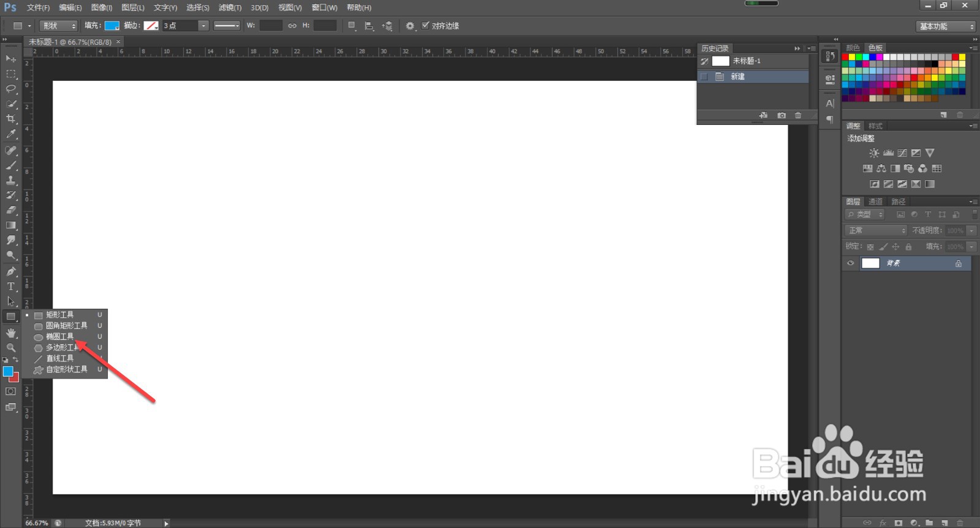
Task: Toggle layer filter on/off switch
Action: point(974,214)
